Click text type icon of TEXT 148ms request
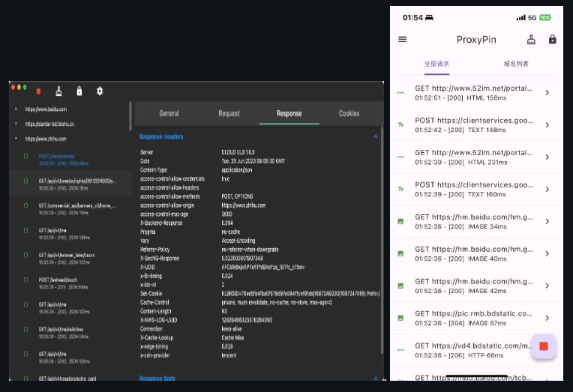The height and width of the screenshot is (392, 573). tap(400, 125)
